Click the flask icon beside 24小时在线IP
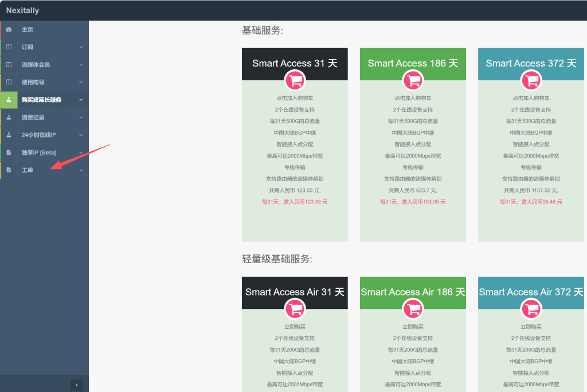The image size is (587, 392). click(x=9, y=135)
